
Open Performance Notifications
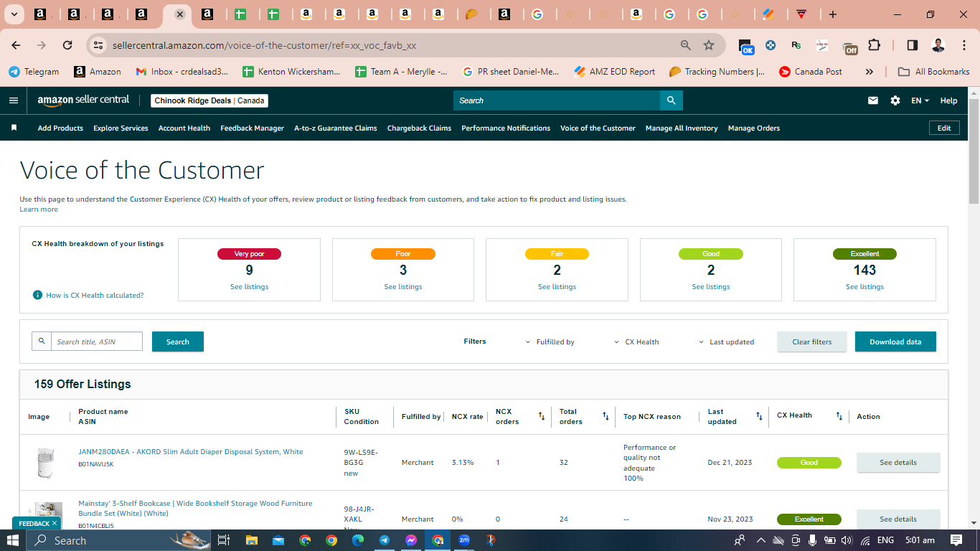tap(506, 128)
